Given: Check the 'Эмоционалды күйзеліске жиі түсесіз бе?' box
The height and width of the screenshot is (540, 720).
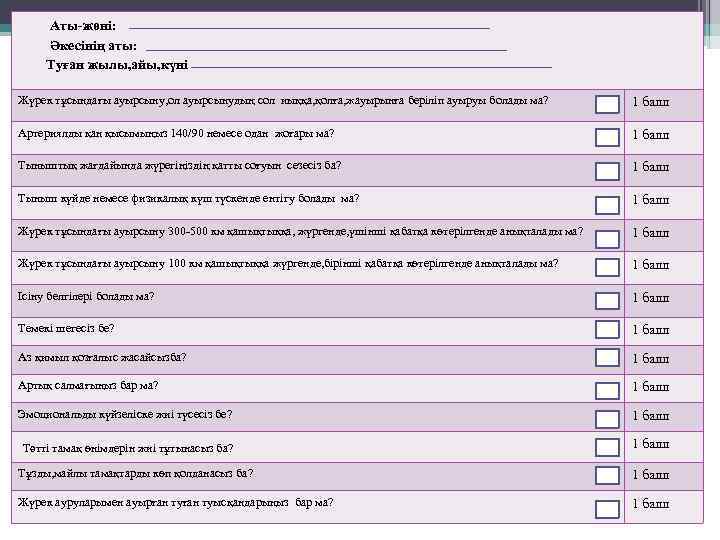Looking at the screenshot, I should tap(607, 417).
